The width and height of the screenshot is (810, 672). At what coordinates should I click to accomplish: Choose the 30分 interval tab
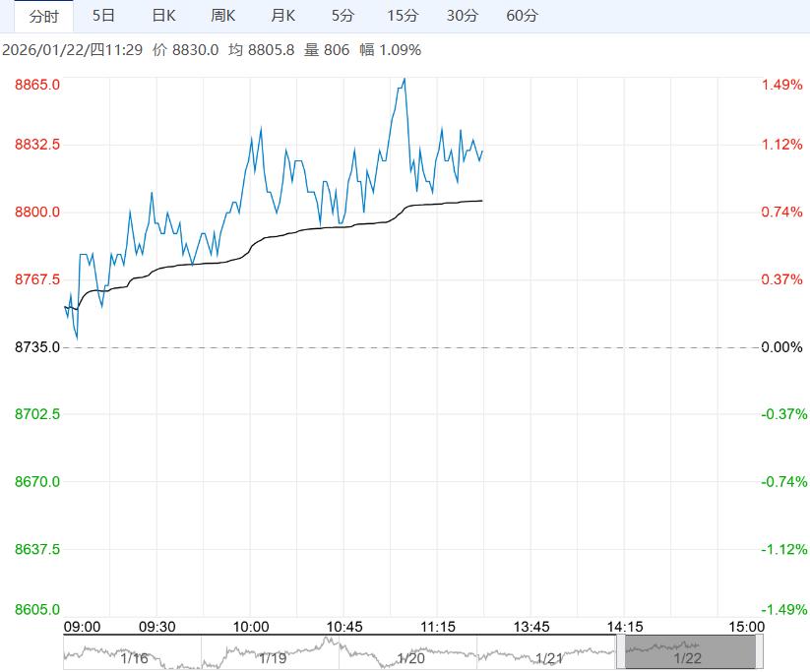click(x=463, y=16)
